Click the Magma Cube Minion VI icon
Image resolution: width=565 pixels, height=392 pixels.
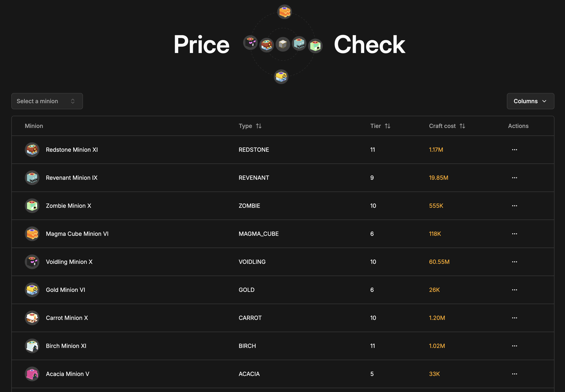(32, 234)
